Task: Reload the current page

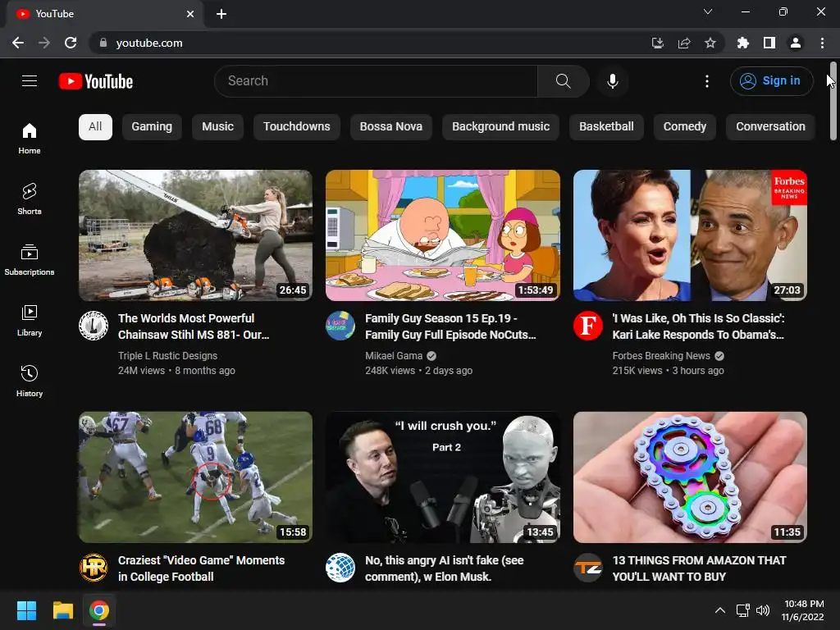Action: tap(71, 43)
